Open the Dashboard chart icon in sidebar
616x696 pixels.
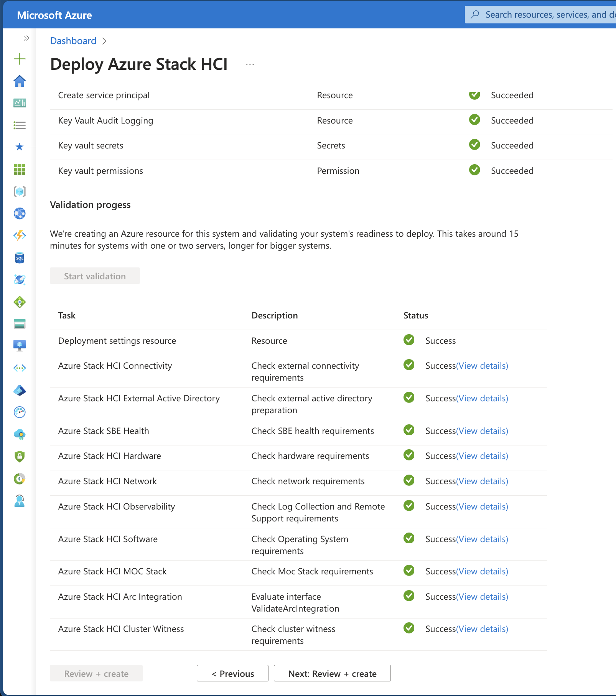pyautogui.click(x=20, y=103)
